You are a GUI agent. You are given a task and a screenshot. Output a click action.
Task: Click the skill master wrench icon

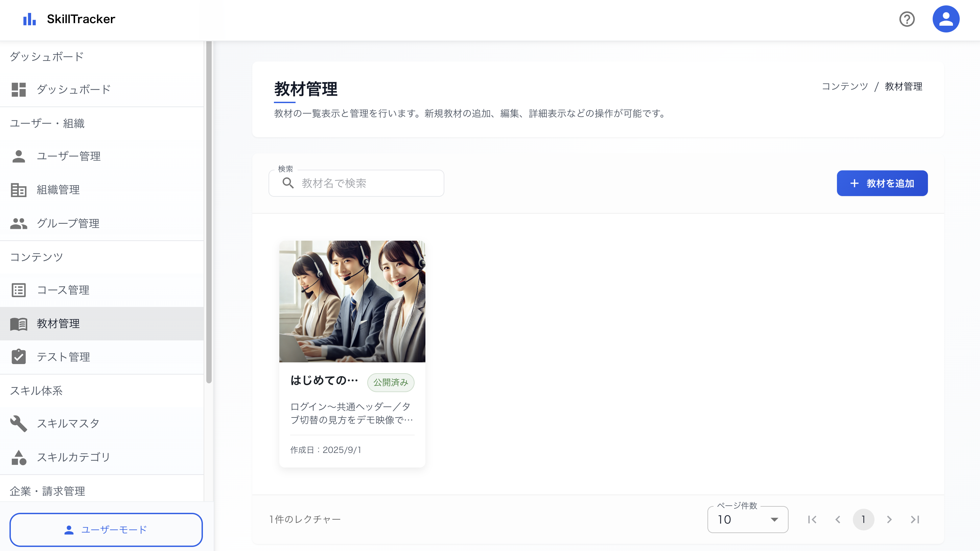click(x=18, y=423)
